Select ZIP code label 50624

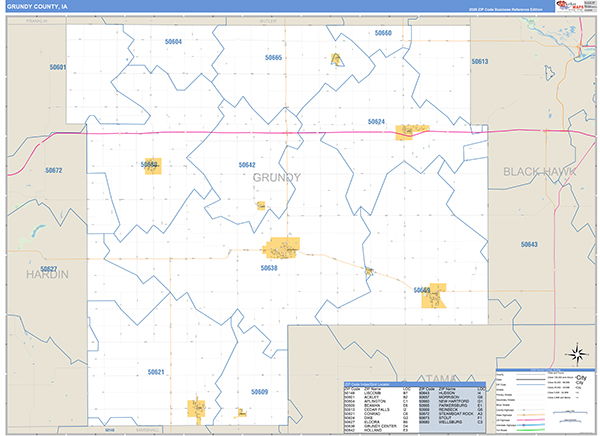pos(376,121)
